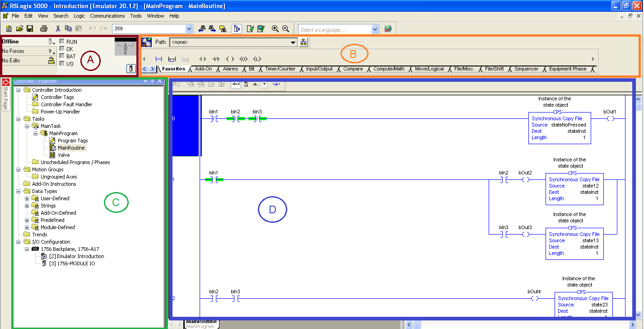644x329 pixels.
Task: Click the Find Next binoculars icon
Action: [x=212, y=28]
